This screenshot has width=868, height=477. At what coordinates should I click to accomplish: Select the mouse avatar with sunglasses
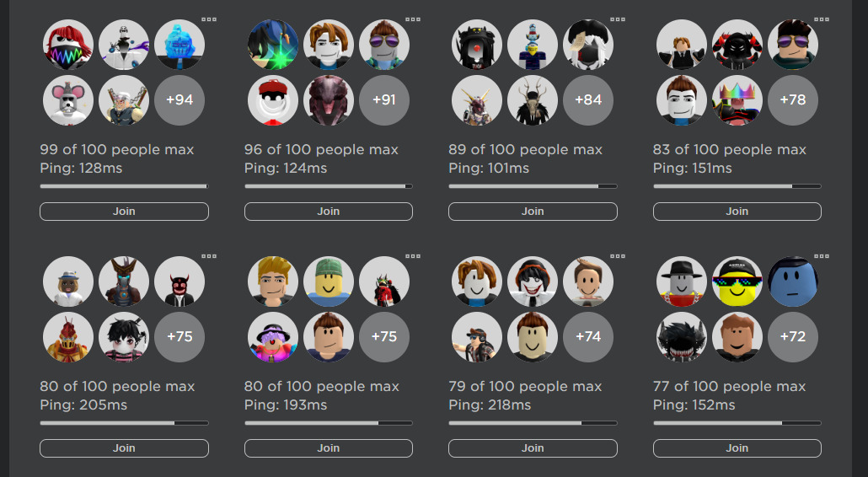[68, 100]
